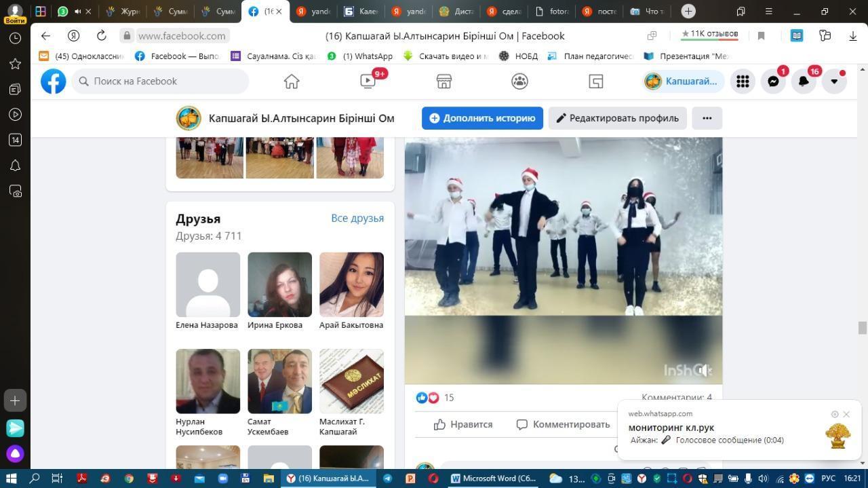Image resolution: width=868 pixels, height=488 pixels.
Task: Unmute the video sound
Action: (705, 370)
